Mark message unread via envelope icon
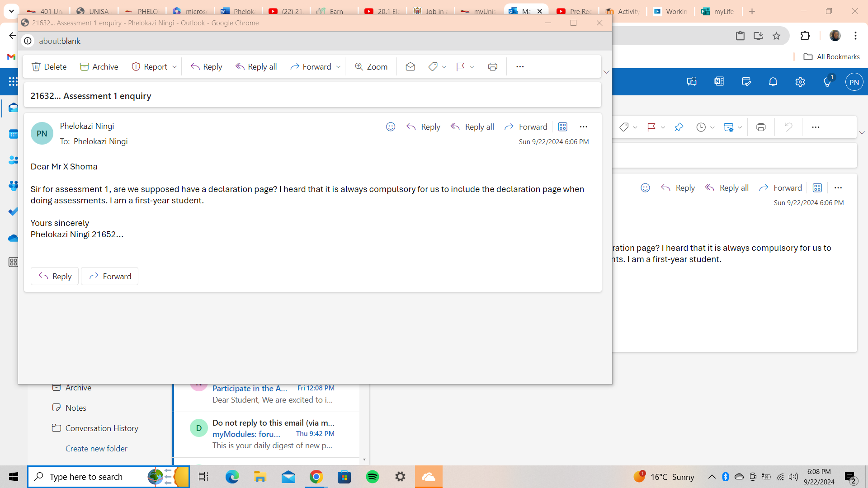Viewport: 868px width, 488px height. tap(410, 66)
